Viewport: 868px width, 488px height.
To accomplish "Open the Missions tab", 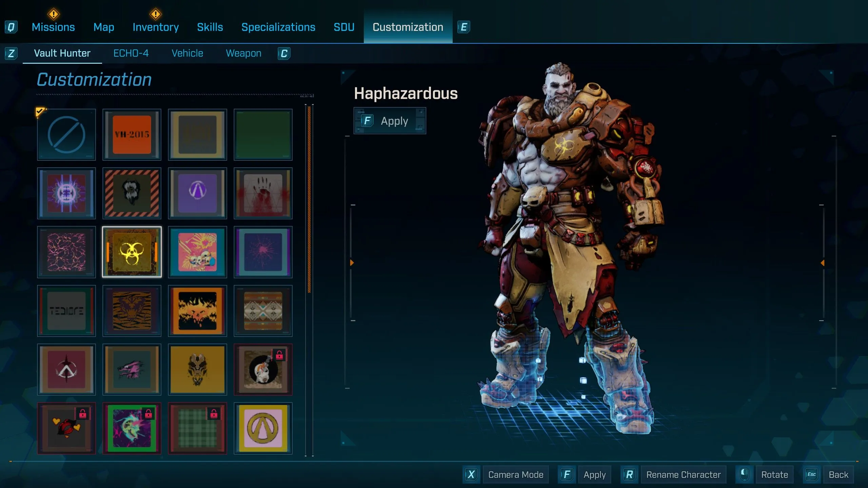I will (x=53, y=27).
